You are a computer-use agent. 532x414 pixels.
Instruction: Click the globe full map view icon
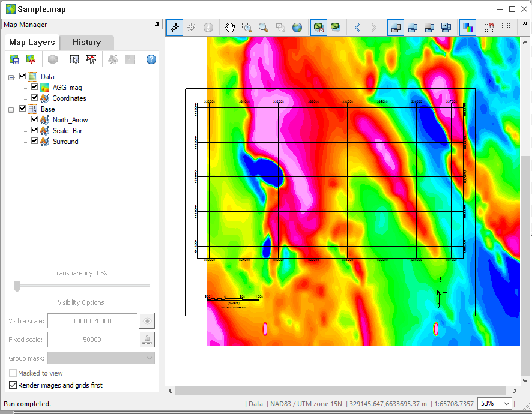tap(297, 27)
